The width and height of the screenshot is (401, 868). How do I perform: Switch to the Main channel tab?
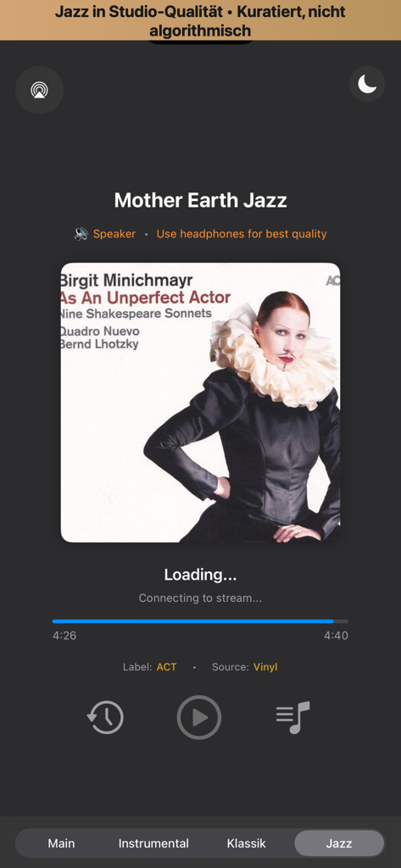pos(61,843)
